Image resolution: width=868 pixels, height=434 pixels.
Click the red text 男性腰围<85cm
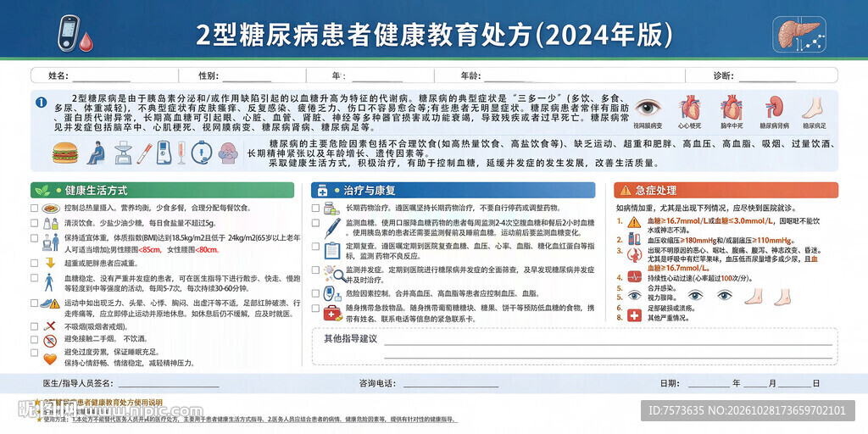[x=138, y=250]
